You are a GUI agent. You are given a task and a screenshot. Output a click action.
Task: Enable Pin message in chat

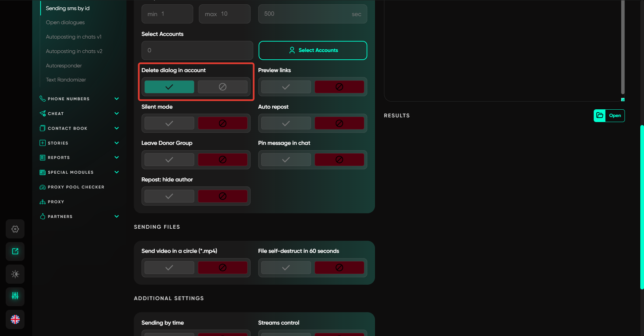coord(286,160)
